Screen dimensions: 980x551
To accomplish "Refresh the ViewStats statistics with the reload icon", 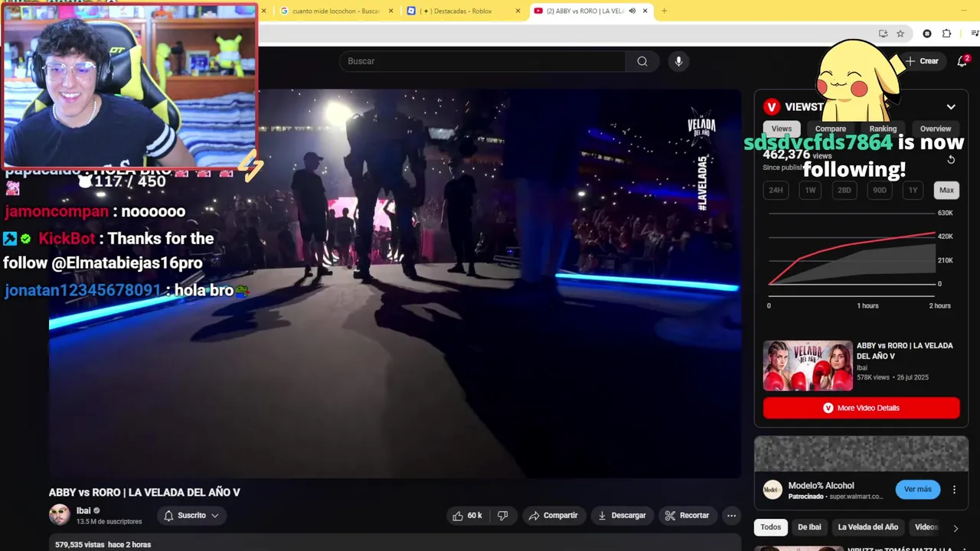I will (x=951, y=160).
